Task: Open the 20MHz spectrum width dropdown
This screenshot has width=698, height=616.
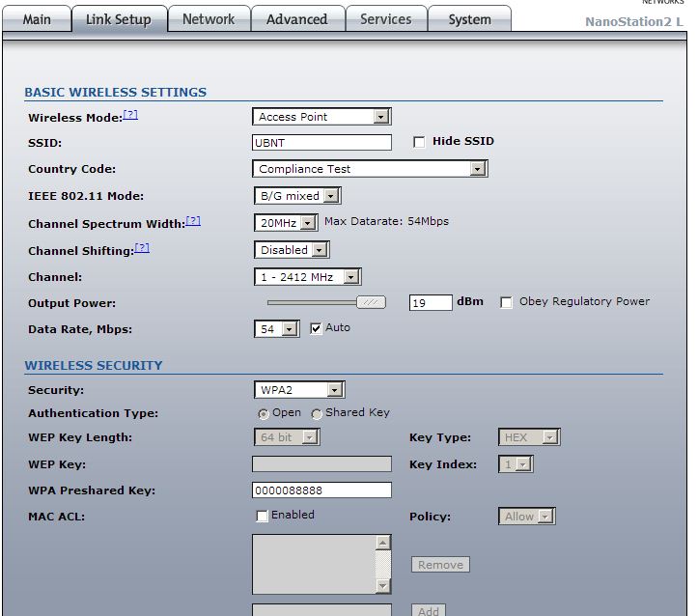Action: click(x=286, y=222)
